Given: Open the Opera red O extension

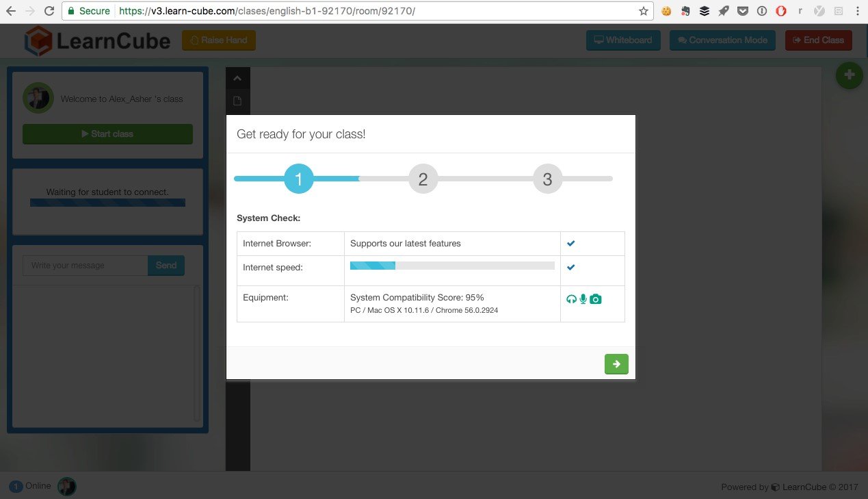Looking at the screenshot, I should 780,11.
